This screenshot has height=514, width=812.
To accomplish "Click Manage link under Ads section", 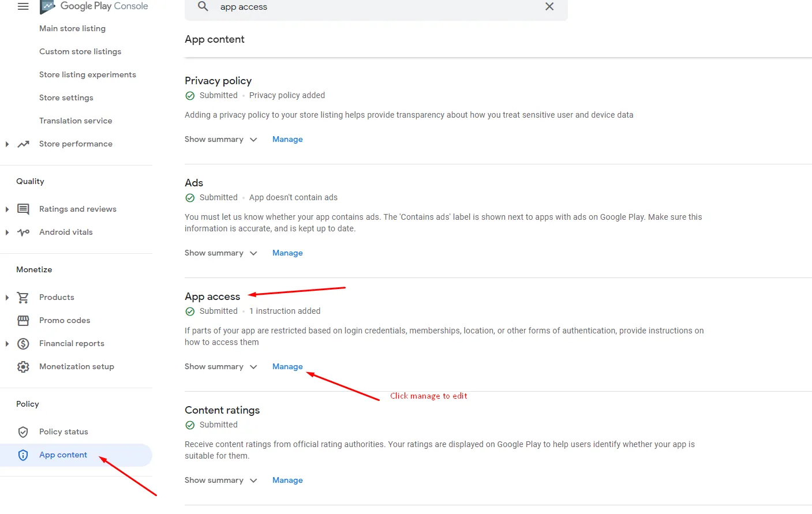I will 287,253.
